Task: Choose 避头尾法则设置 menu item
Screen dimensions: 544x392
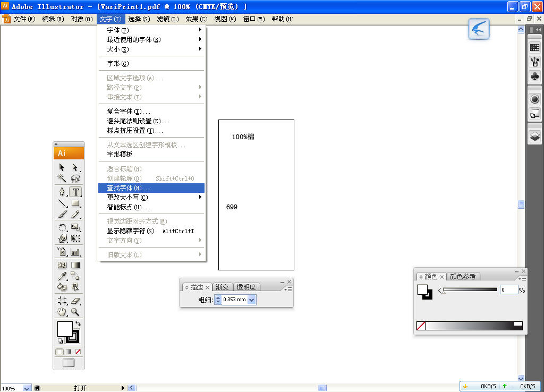Action: [151, 121]
